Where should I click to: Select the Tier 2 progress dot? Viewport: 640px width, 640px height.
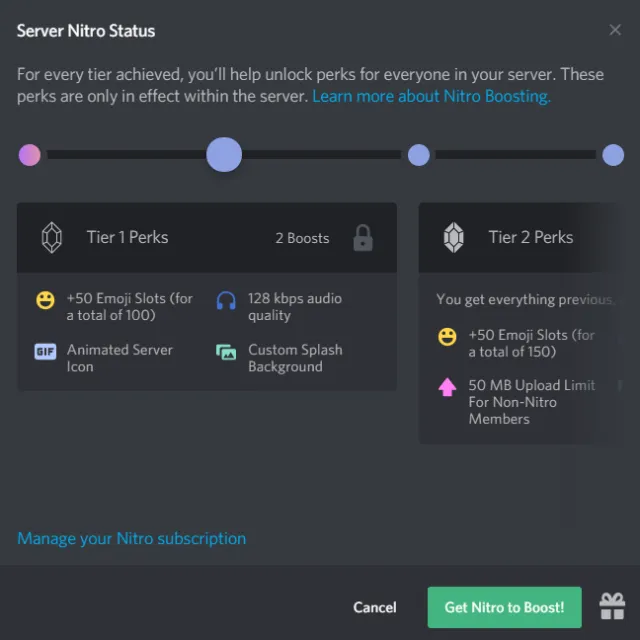419,155
